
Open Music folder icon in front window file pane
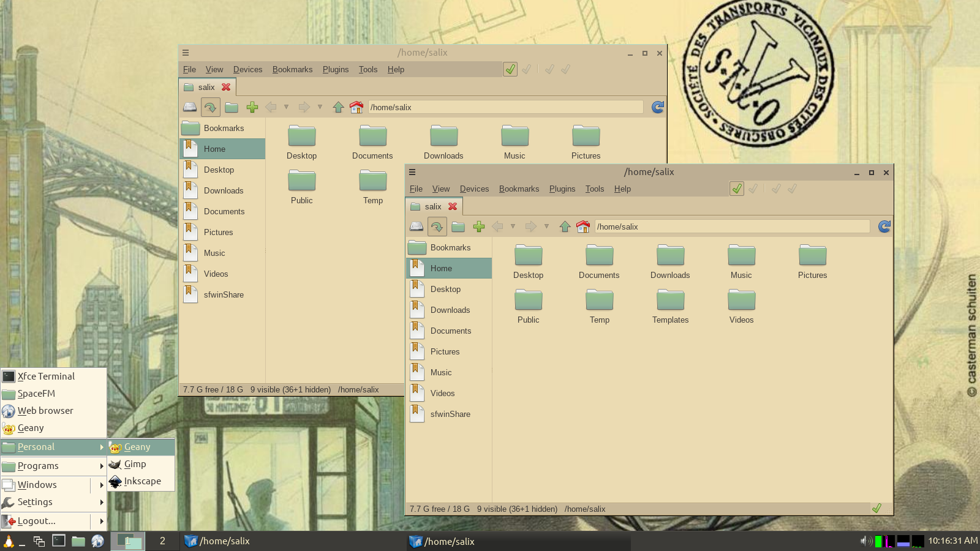point(742,255)
